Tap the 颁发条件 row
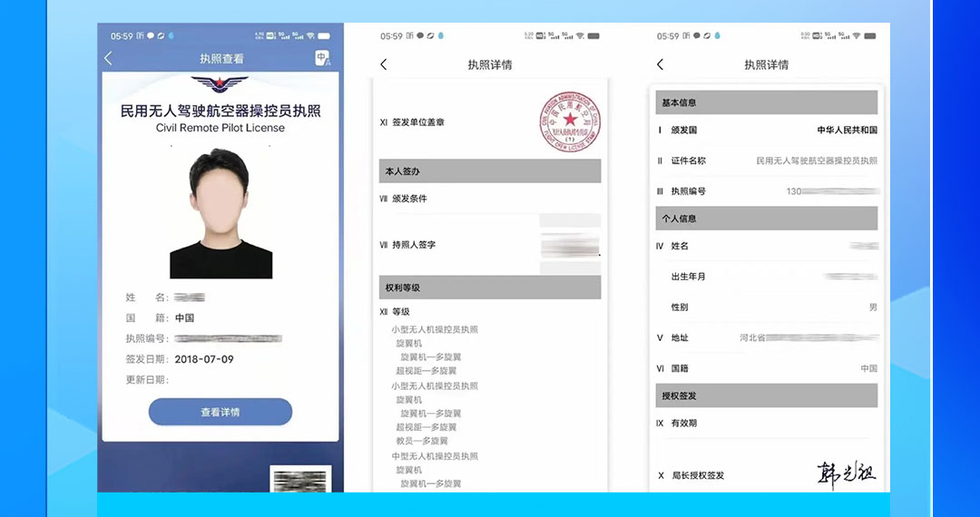Image resolution: width=980 pixels, height=517 pixels. [490, 199]
